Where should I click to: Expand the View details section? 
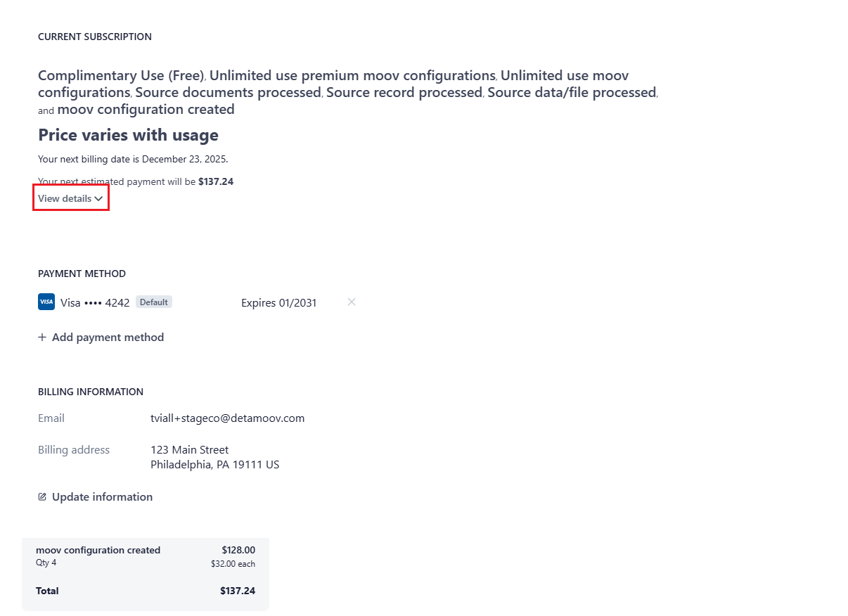[x=65, y=198]
